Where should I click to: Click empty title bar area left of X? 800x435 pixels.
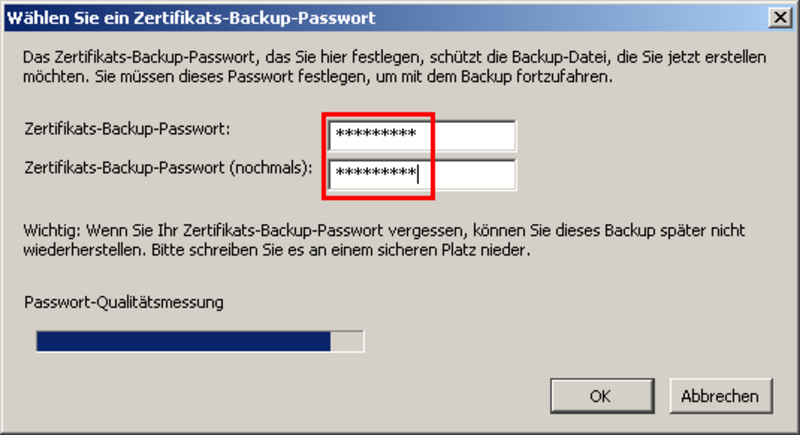point(600,17)
